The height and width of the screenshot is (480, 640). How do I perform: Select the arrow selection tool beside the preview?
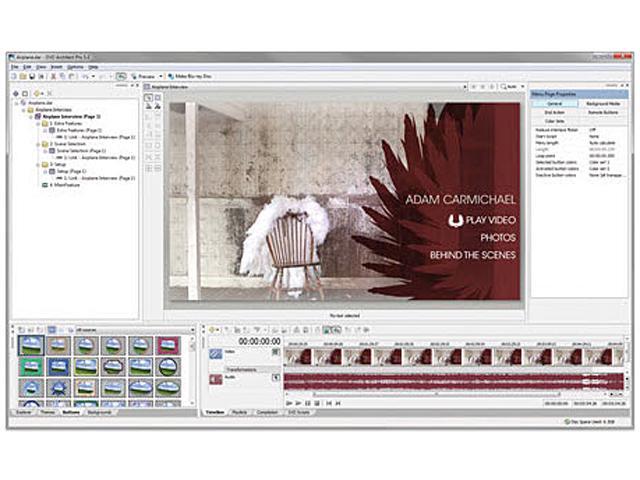tap(146, 99)
